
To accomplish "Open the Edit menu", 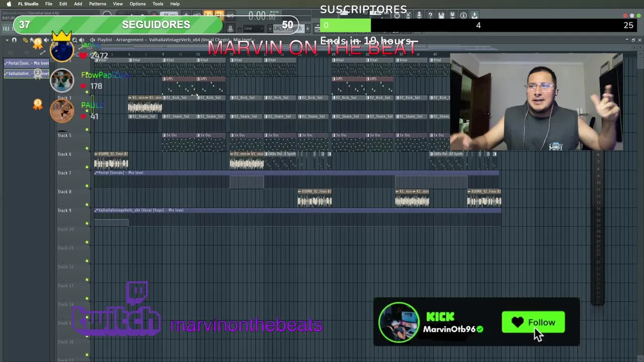I will point(63,4).
